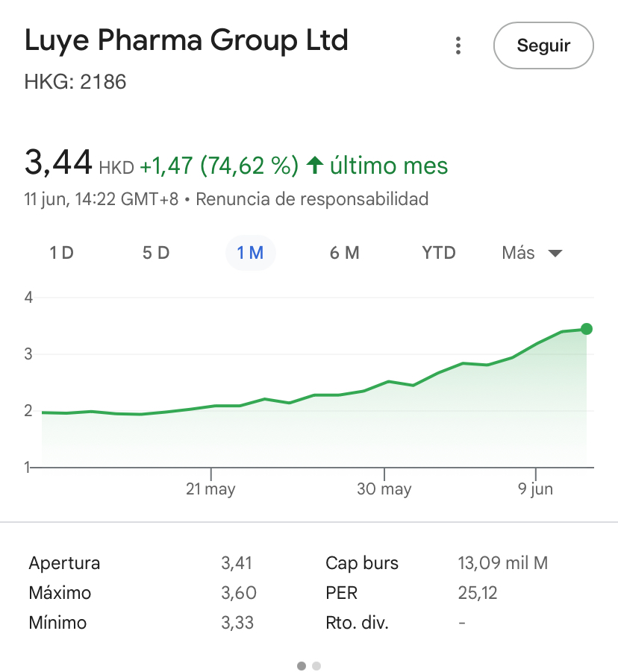Select the 1 D time range tab

(62, 253)
